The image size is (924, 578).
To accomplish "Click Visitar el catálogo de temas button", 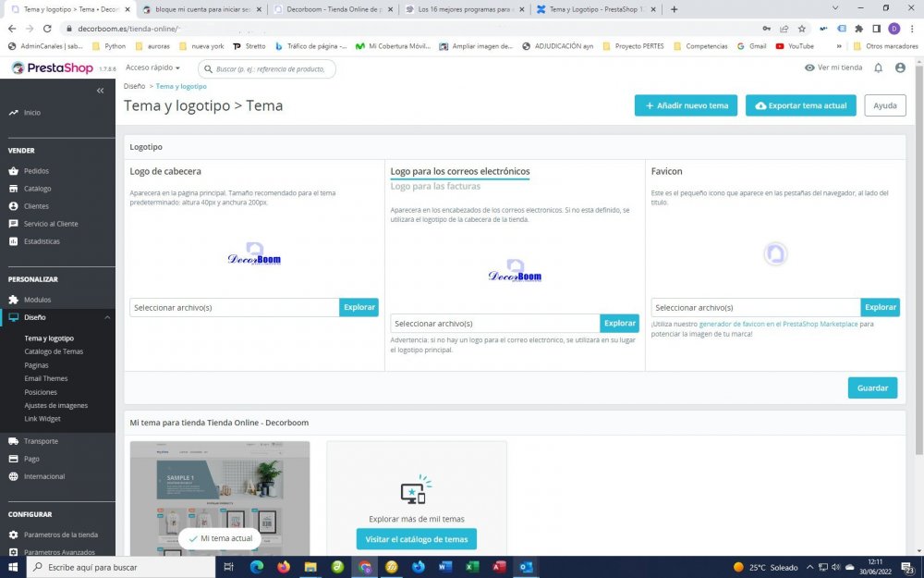I will tap(417, 539).
